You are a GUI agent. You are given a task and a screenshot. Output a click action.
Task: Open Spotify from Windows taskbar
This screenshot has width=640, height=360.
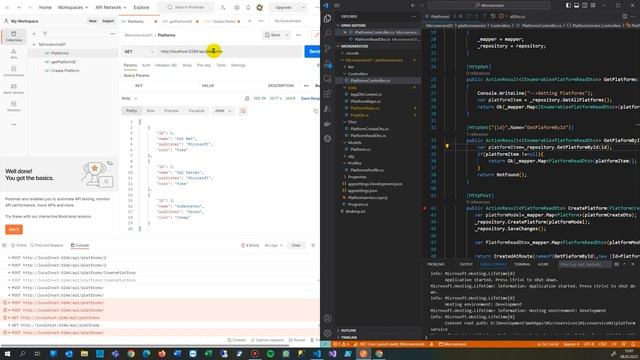pos(270,353)
